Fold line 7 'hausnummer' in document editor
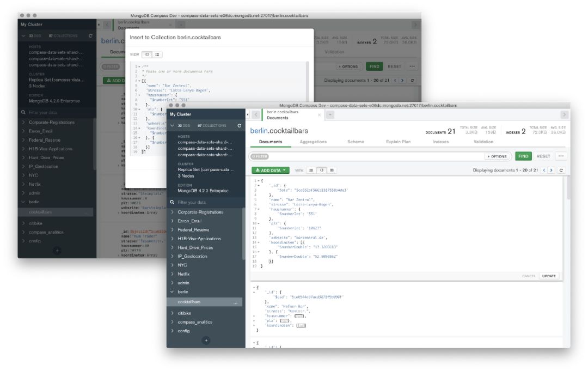This screenshot has width=588, height=371. tap(259, 209)
